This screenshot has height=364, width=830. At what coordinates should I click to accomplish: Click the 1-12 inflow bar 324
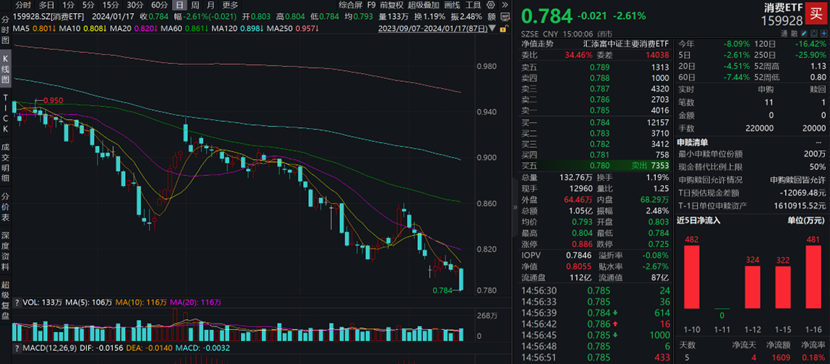point(752,287)
